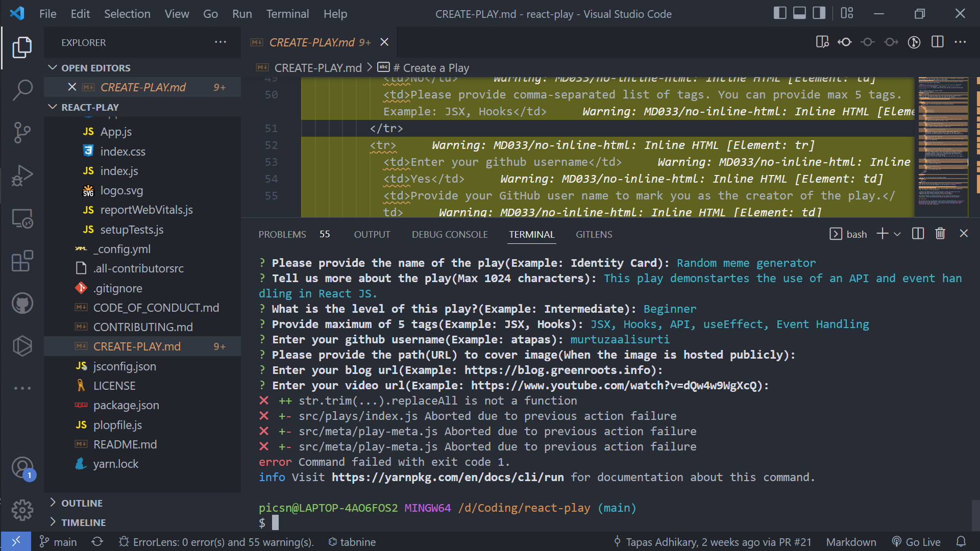Select the Run and Debug icon
This screenshot has width=980, height=551.
[22, 175]
